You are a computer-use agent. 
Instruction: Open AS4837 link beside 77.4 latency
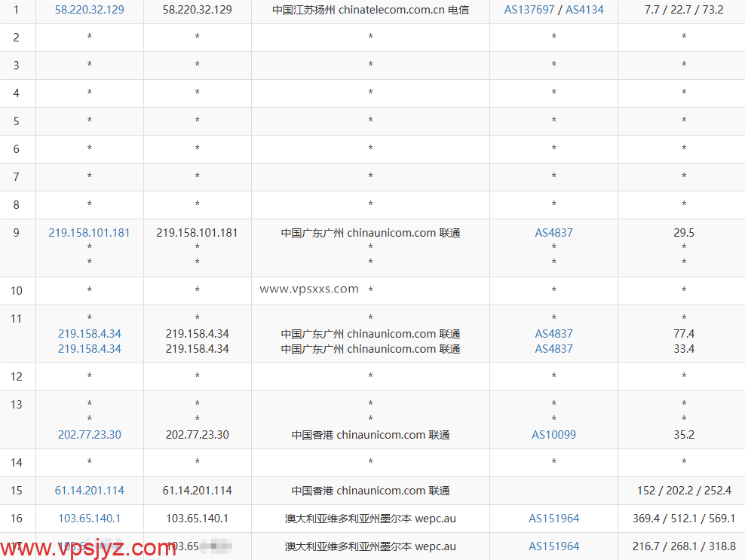pyautogui.click(x=553, y=333)
